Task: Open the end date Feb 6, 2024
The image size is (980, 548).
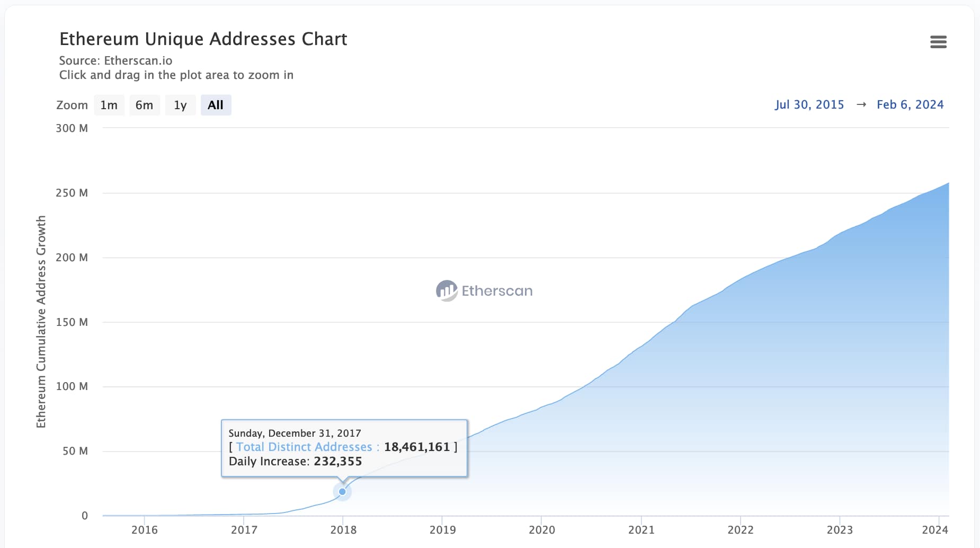Action: point(910,104)
